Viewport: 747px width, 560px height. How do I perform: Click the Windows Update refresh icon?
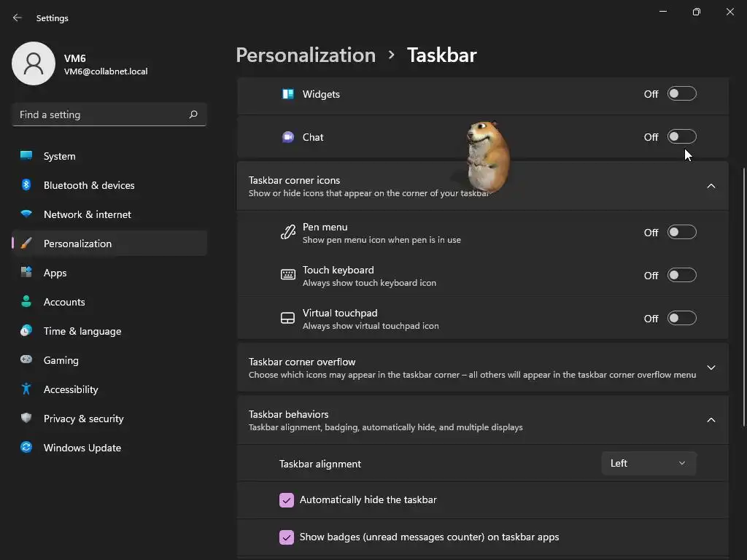[26, 448]
